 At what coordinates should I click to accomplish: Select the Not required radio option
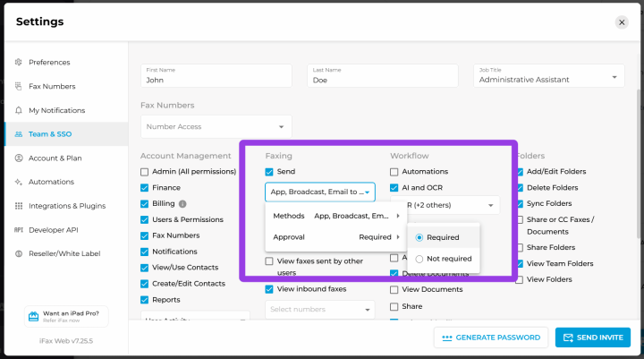[420, 259]
